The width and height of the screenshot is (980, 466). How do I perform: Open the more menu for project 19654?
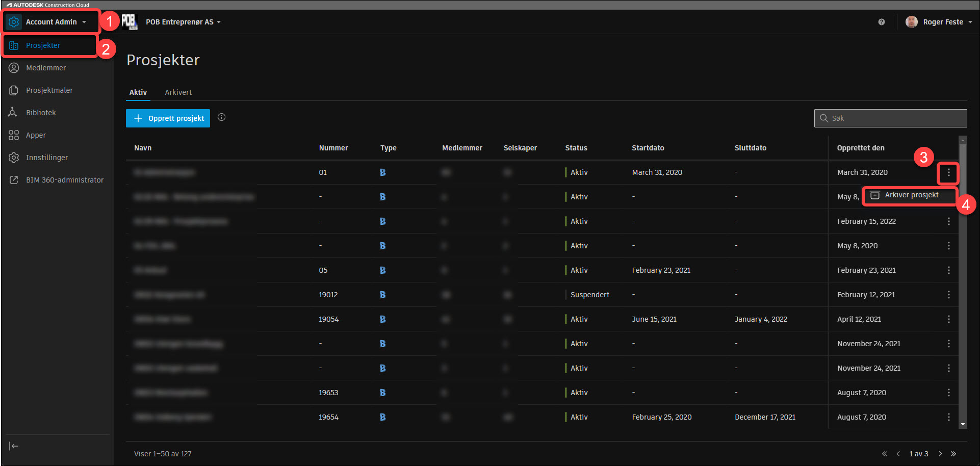948,417
